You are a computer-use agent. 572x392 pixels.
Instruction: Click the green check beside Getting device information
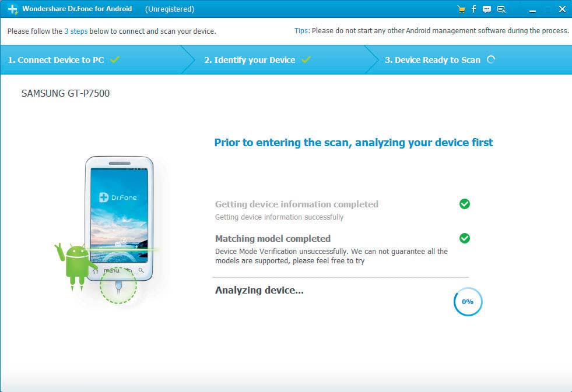coord(464,204)
